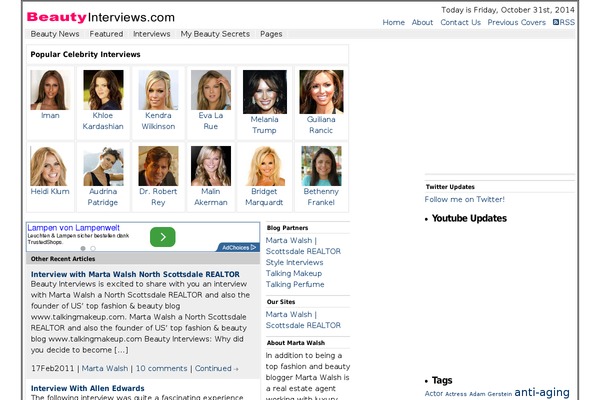
Task: Open Iman's interview photo
Action: click(x=50, y=90)
